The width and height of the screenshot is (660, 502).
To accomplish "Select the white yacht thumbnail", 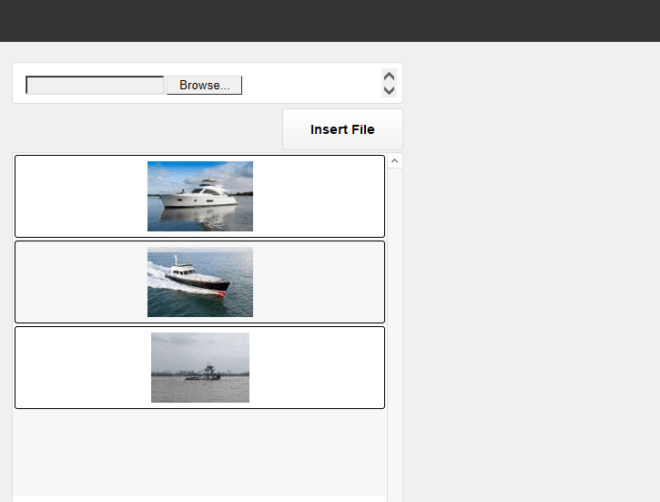I will [x=200, y=196].
